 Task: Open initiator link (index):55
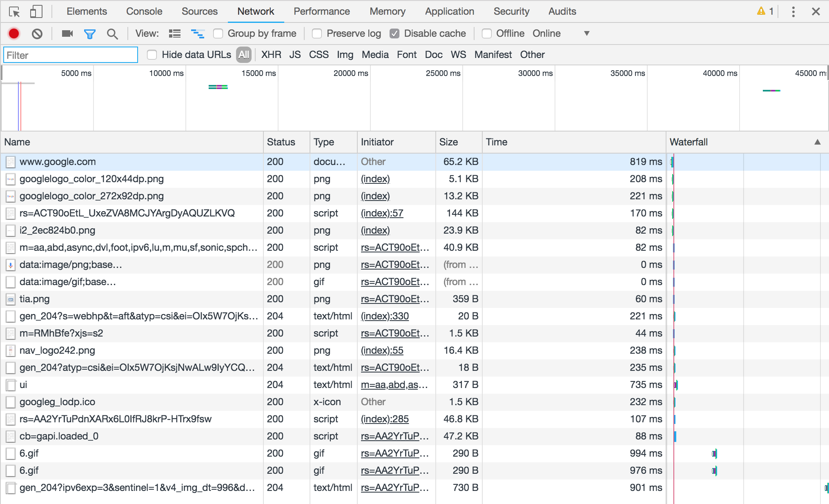[x=382, y=350]
